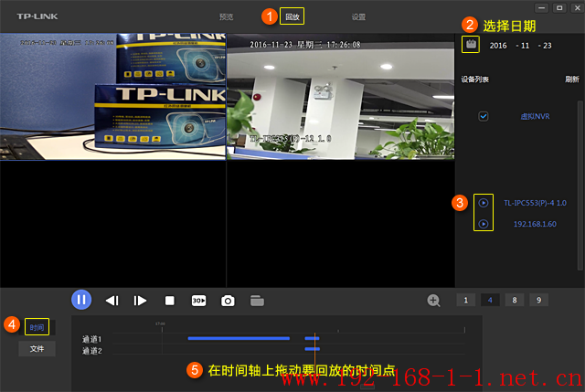Click 通道1 long blue recording segment

point(239,338)
